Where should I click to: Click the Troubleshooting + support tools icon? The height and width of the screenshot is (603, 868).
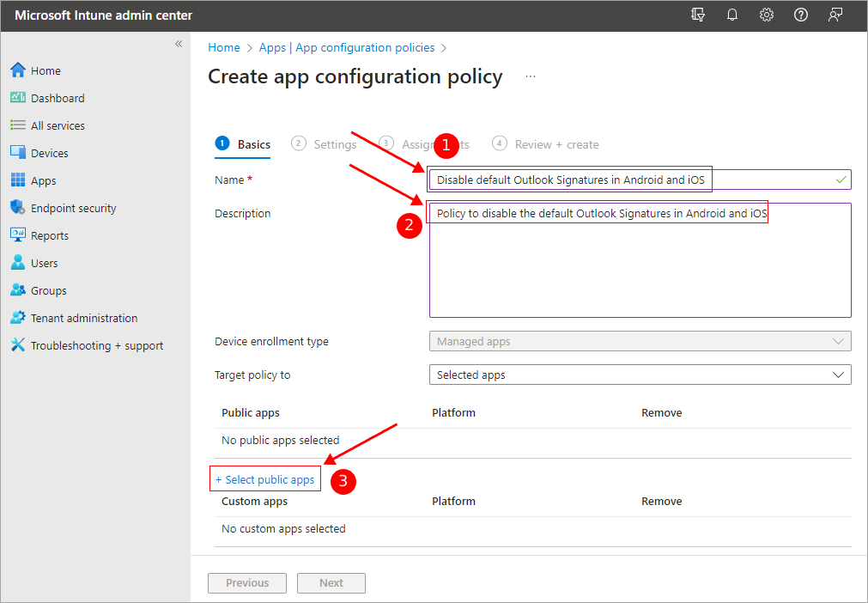coord(18,345)
